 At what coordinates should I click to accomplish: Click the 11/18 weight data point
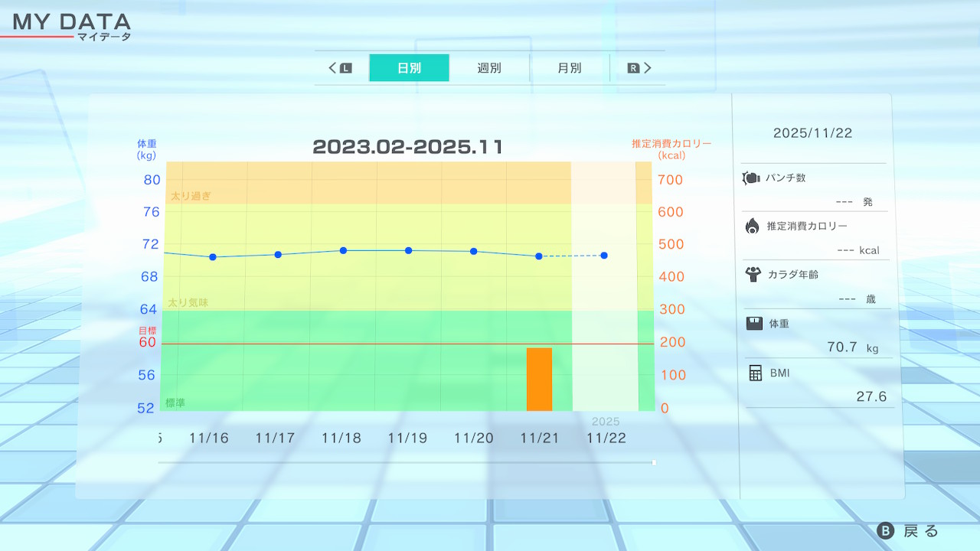coord(343,250)
